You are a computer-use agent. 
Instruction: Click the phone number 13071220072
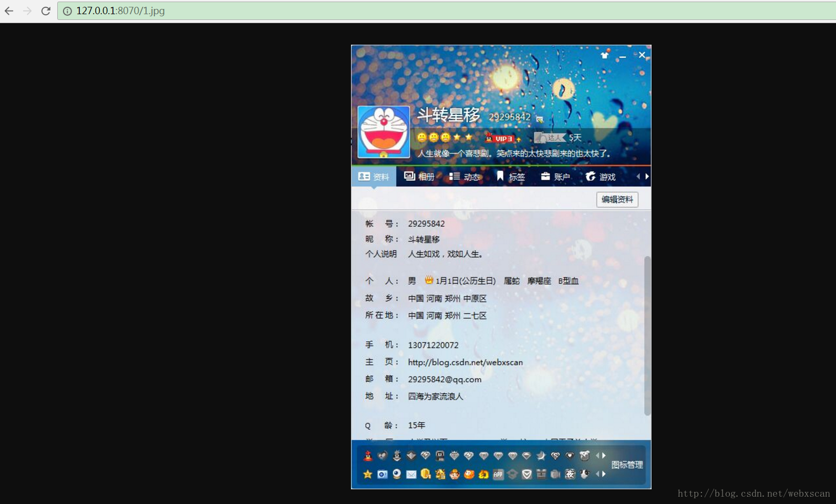click(433, 345)
